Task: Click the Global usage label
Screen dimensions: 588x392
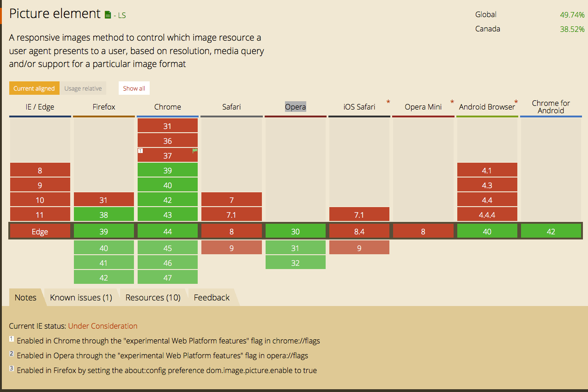Action: 486,15
